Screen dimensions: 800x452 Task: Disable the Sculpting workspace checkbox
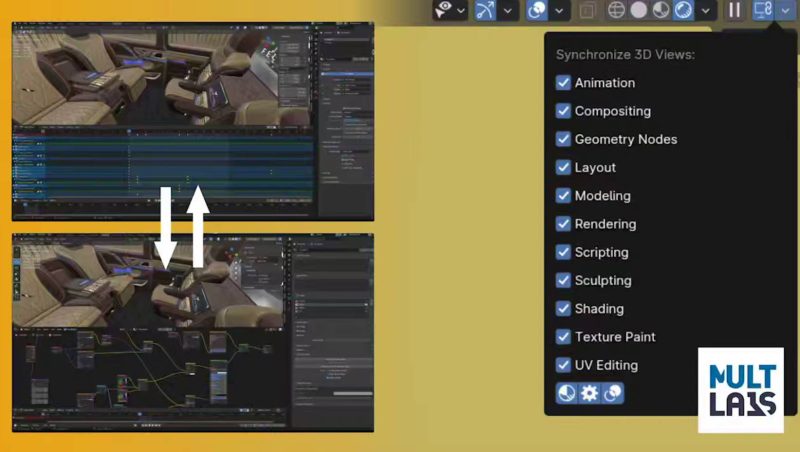(x=563, y=280)
